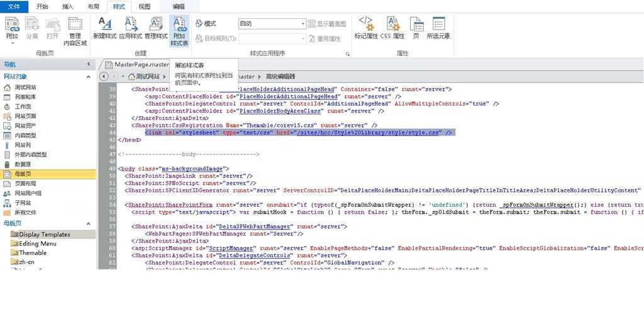Click the 附加 master page icon
Viewport: 644px width, 316px height.
[12, 24]
